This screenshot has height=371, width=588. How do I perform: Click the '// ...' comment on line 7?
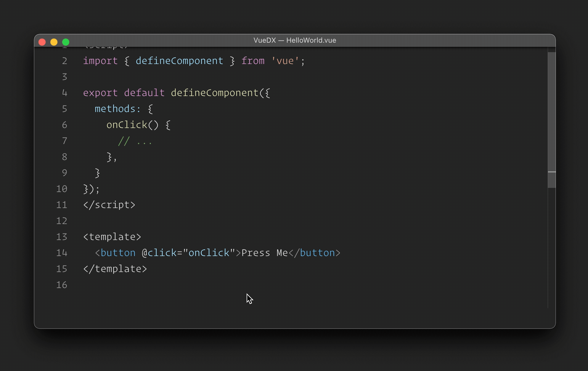[135, 141]
